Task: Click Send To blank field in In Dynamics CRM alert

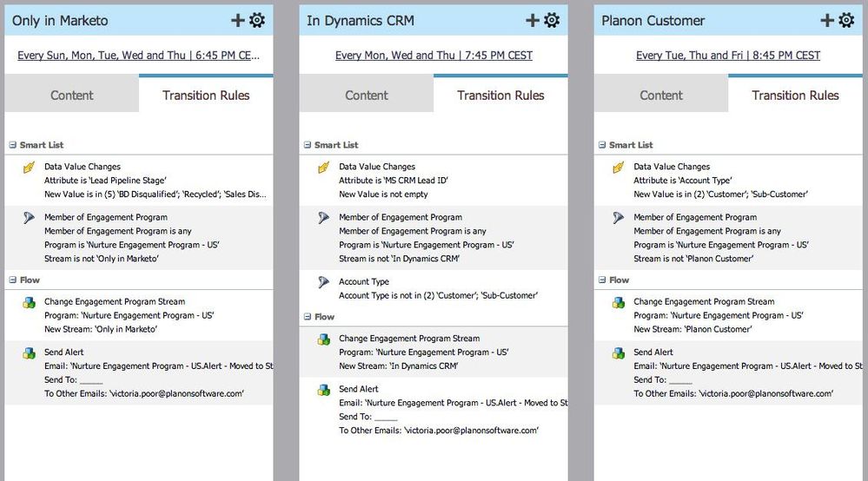Action: [x=386, y=418]
